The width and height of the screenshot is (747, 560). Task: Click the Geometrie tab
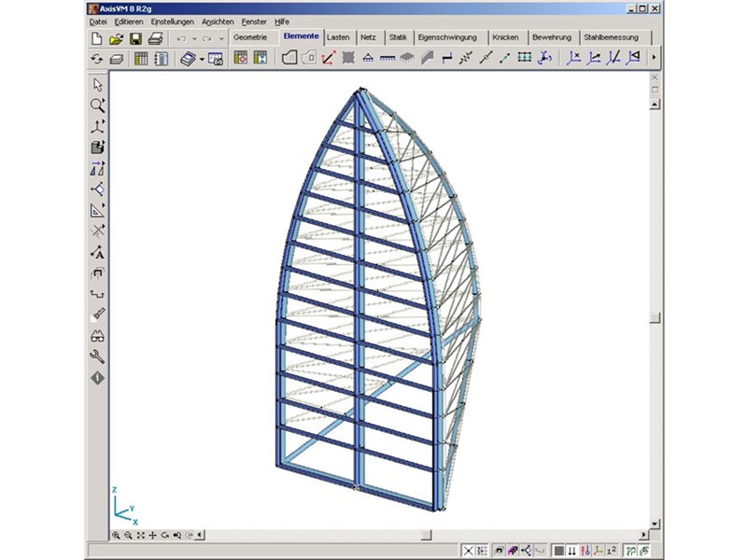click(x=251, y=37)
